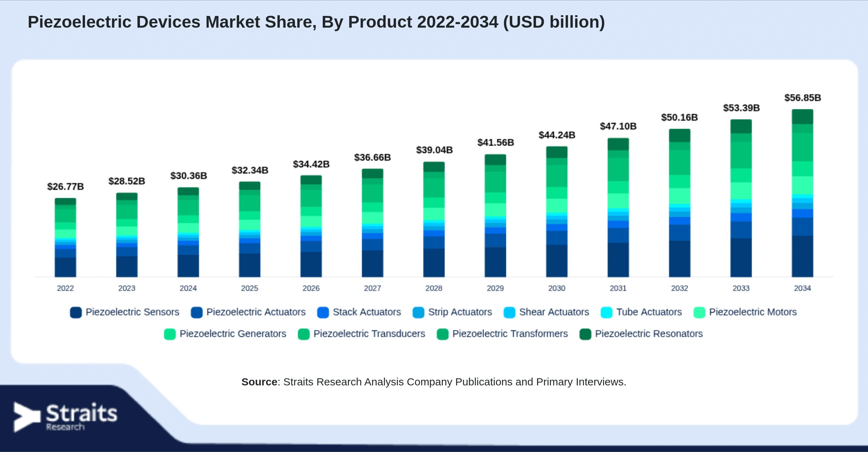Screen dimensions: 868x452
Task: Click the chart title heading
Action: coord(316,22)
